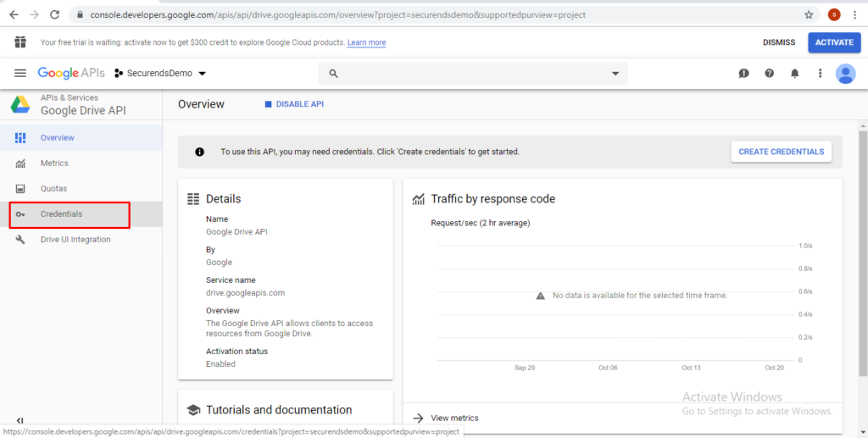Image resolution: width=868 pixels, height=438 pixels.
Task: Open the hamburger navigation menu
Action: 20,73
